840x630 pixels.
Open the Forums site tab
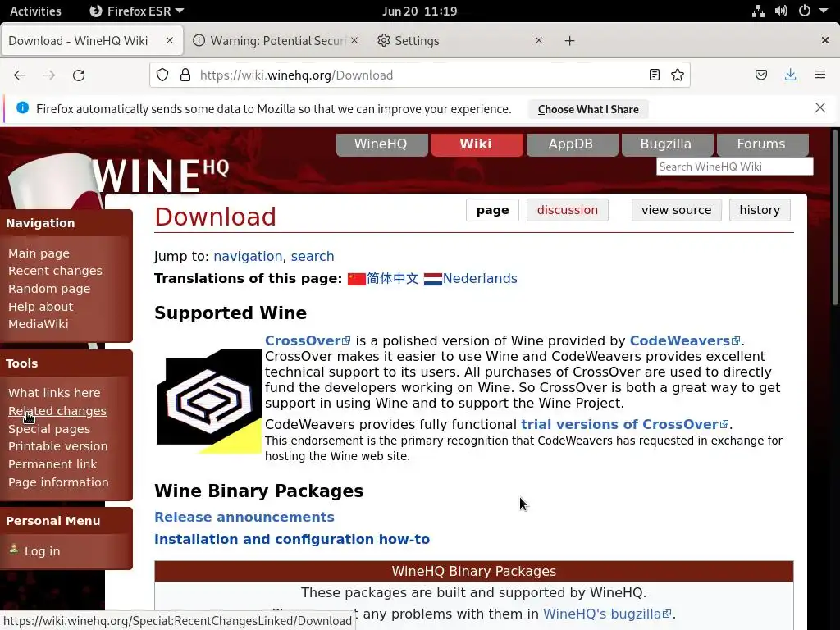point(762,144)
